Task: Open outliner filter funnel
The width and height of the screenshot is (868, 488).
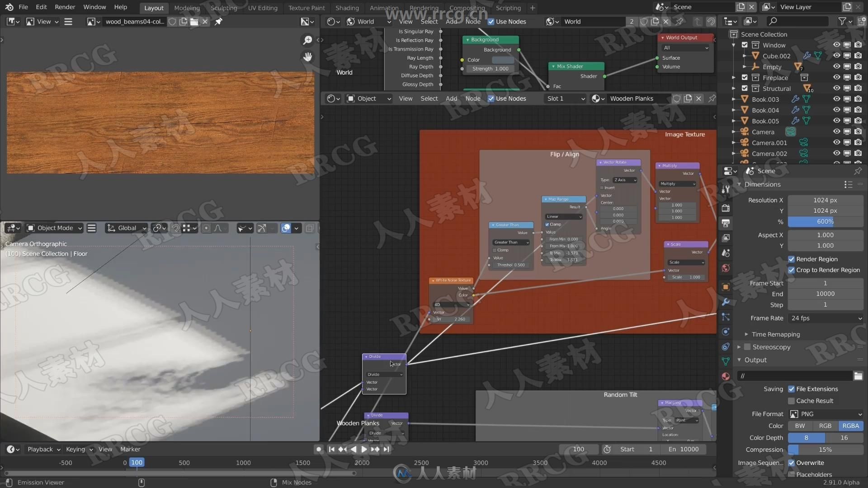Action: (x=842, y=21)
